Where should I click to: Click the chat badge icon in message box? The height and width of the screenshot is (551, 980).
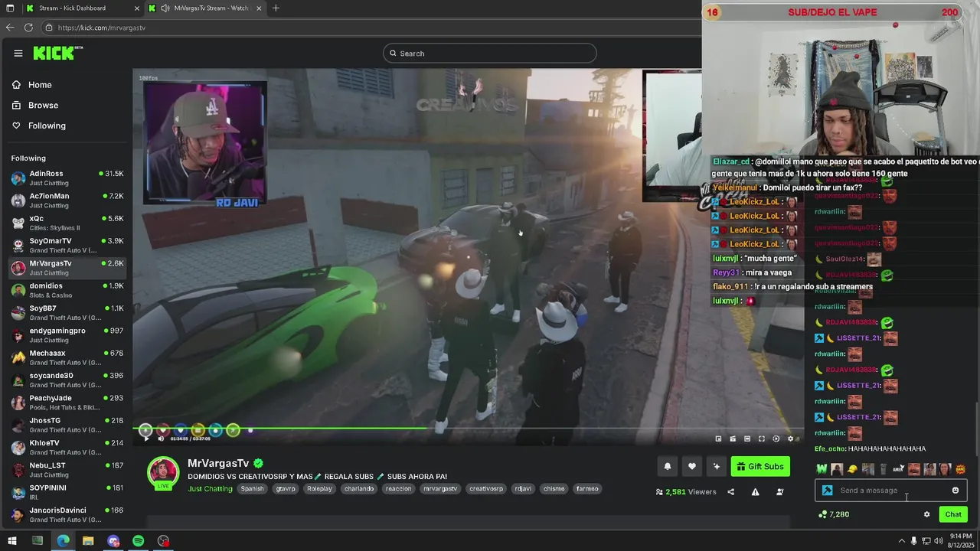tap(827, 491)
